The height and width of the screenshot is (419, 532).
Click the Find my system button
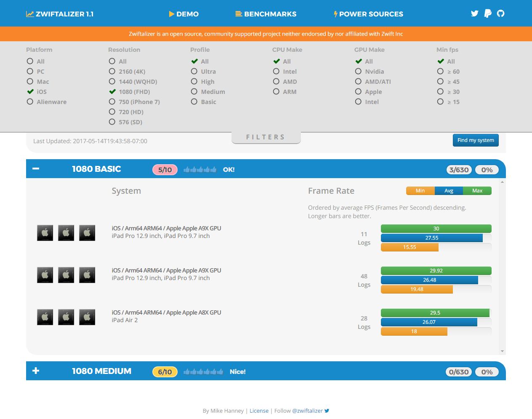tap(476, 140)
